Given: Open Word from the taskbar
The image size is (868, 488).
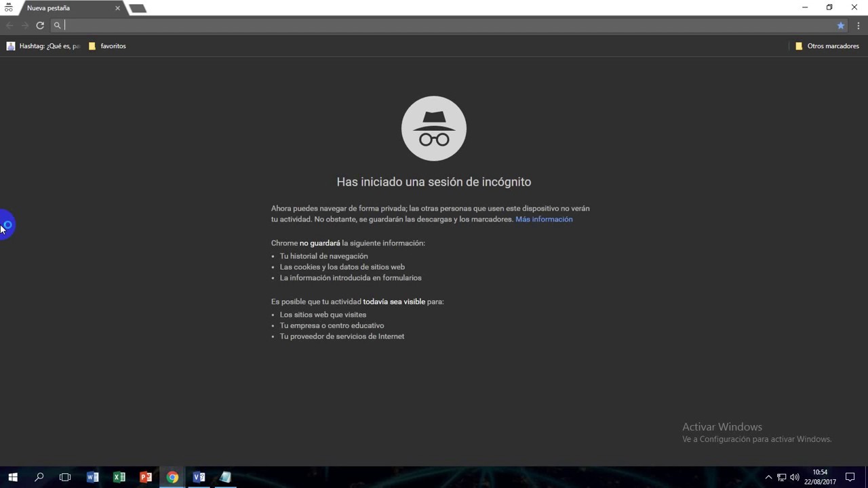Looking at the screenshot, I should pos(93,477).
